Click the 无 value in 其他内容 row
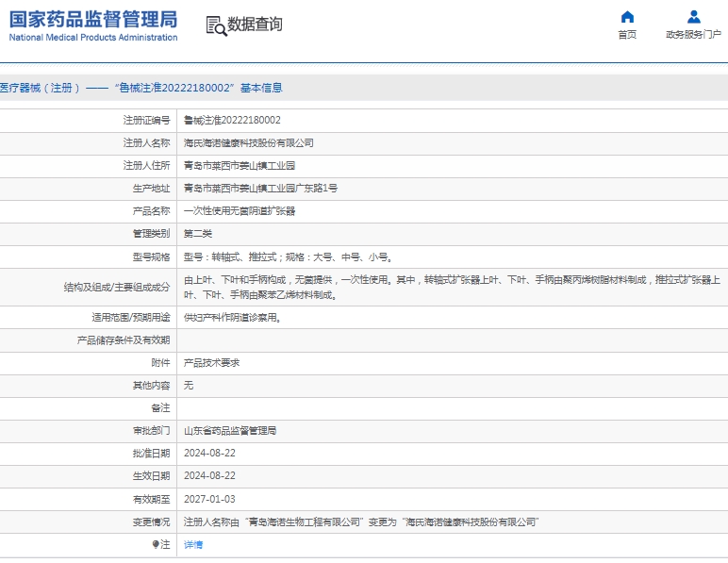728x563 pixels. (189, 385)
